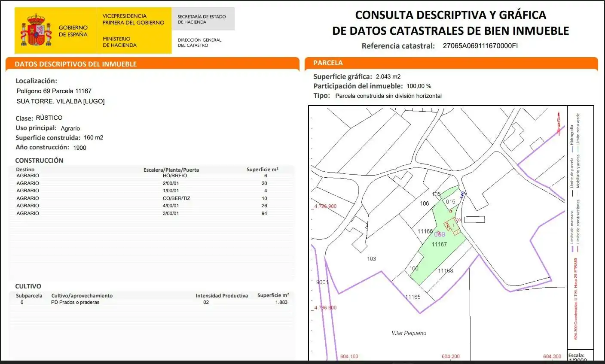
Task: Click the Año construcción value 1900
Action: [x=79, y=148]
